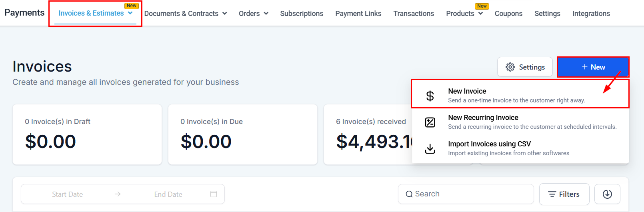Expand Invoices & Estimates dropdown

[130, 13]
